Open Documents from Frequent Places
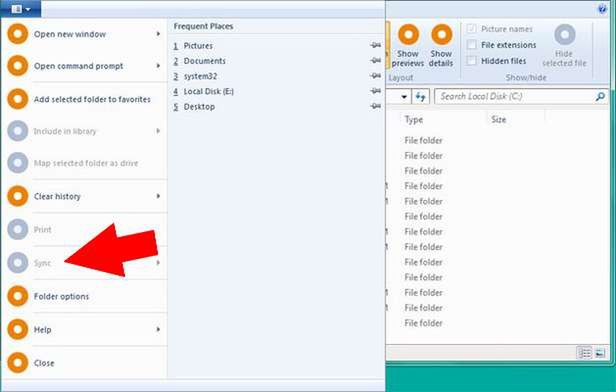 pos(204,61)
